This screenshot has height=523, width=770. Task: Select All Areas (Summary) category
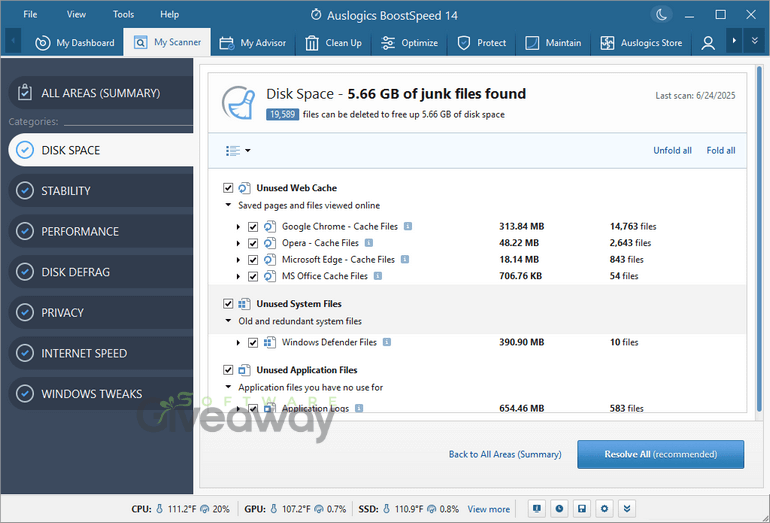(101, 93)
